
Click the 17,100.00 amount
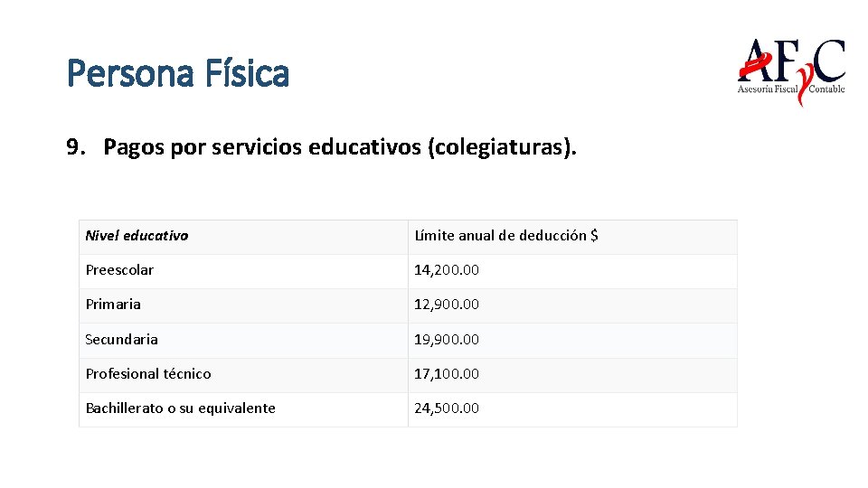pyautogui.click(x=447, y=374)
